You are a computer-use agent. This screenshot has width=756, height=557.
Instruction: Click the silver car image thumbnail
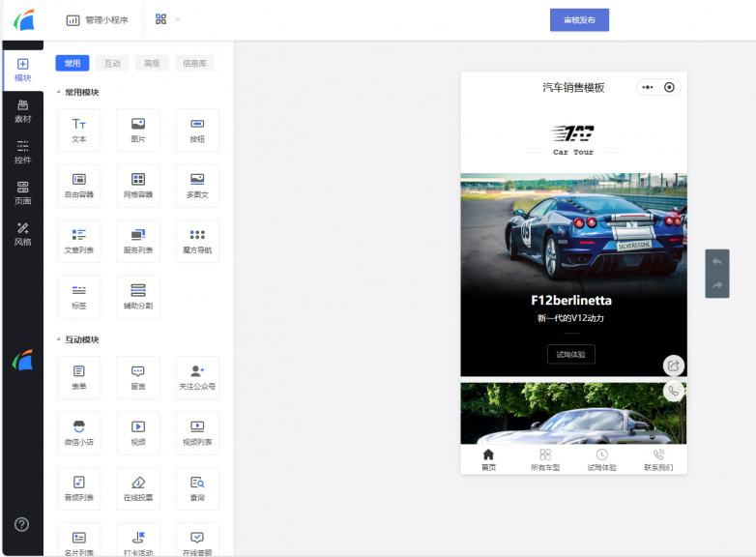point(573,413)
